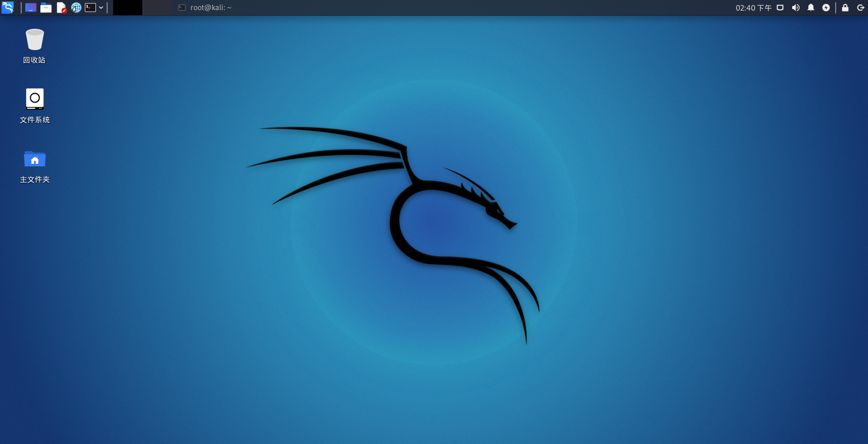
Task: Launch the web browser globe icon
Action: (x=76, y=8)
